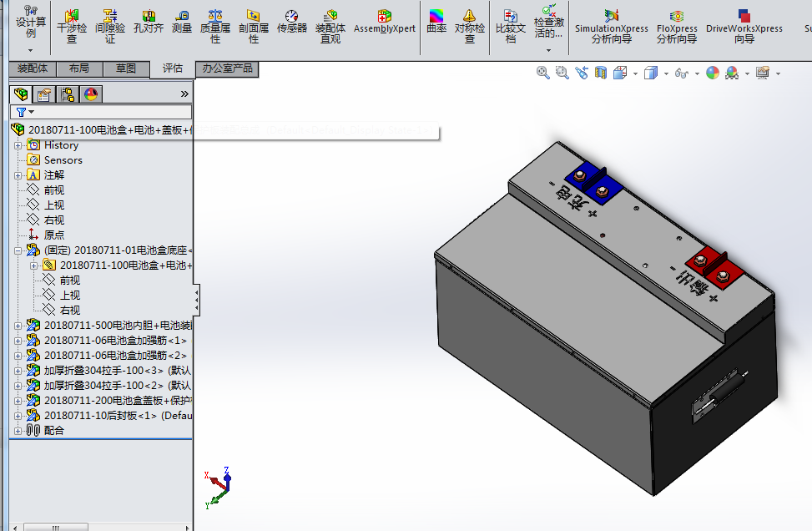
Task: Click the Edit Appearance color sphere icon
Action: pyautogui.click(x=713, y=73)
